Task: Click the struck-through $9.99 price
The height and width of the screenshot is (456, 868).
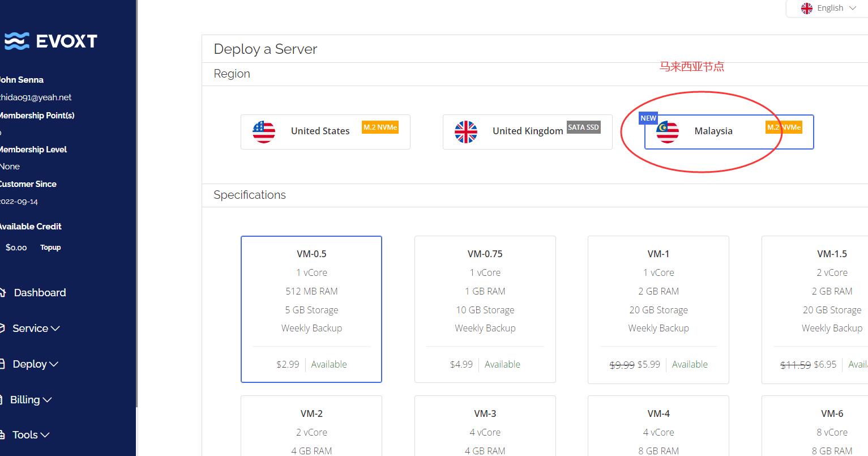Action: 622,365
